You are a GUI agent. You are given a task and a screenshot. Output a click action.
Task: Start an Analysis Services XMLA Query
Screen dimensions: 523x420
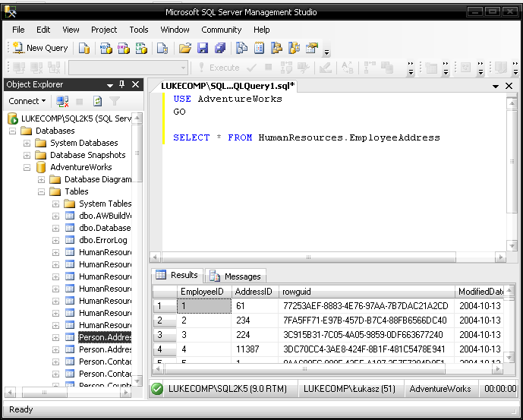141,48
